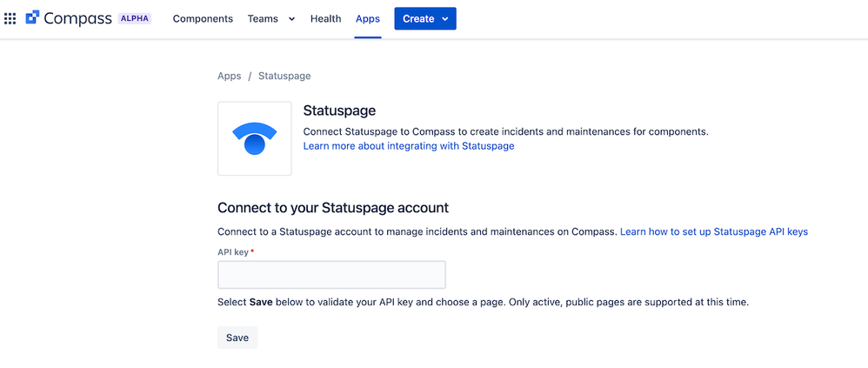This screenshot has width=868, height=368.
Task: Click the Statuspage heading text
Action: 339,110
